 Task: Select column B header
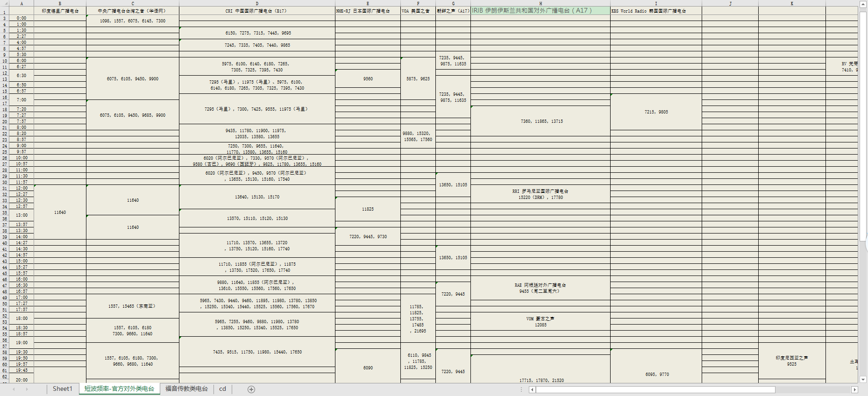(60, 3)
